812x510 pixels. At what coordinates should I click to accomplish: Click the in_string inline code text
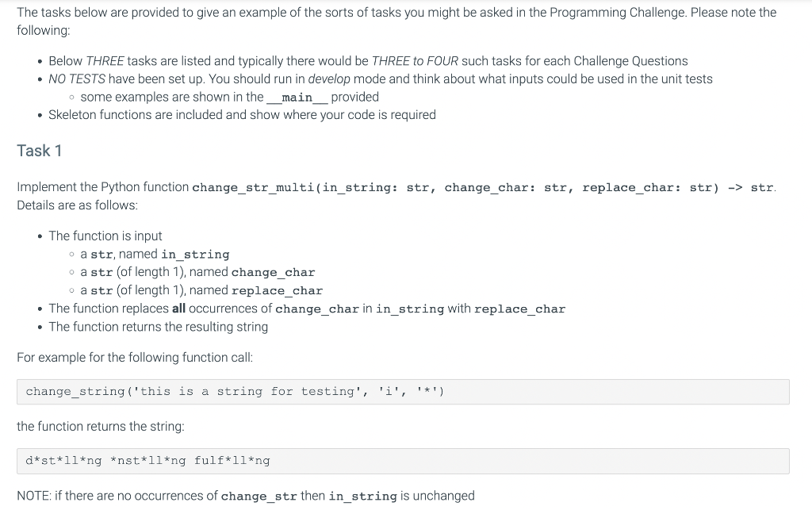[195, 254]
